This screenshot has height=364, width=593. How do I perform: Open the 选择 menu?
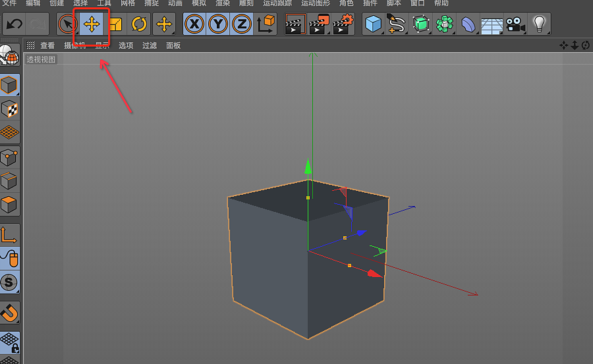[80, 3]
